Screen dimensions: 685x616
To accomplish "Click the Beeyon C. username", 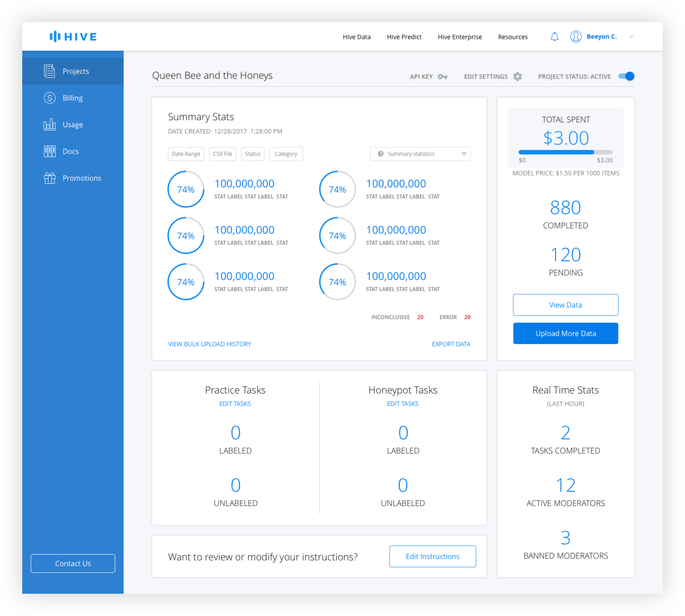I will 601,36.
